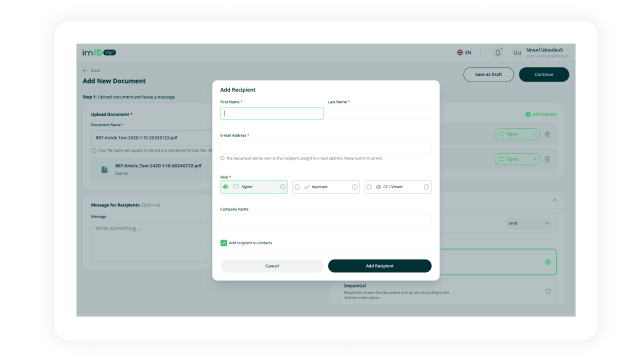Viewport: 619px width, 362px height.
Task: Click the Add Recipient dialog title
Action: (238, 90)
